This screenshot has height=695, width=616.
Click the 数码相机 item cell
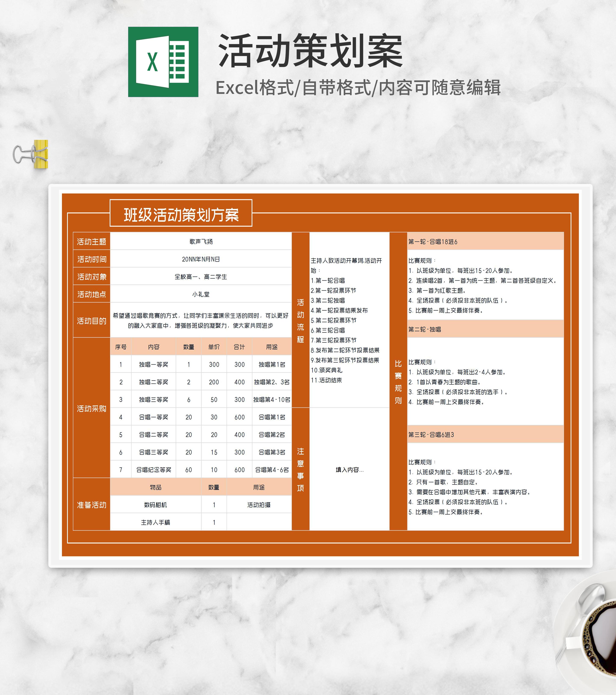155,505
